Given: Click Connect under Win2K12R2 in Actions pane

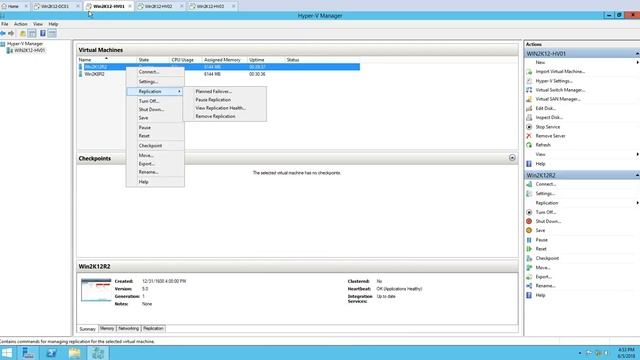Looking at the screenshot, I should [545, 184].
